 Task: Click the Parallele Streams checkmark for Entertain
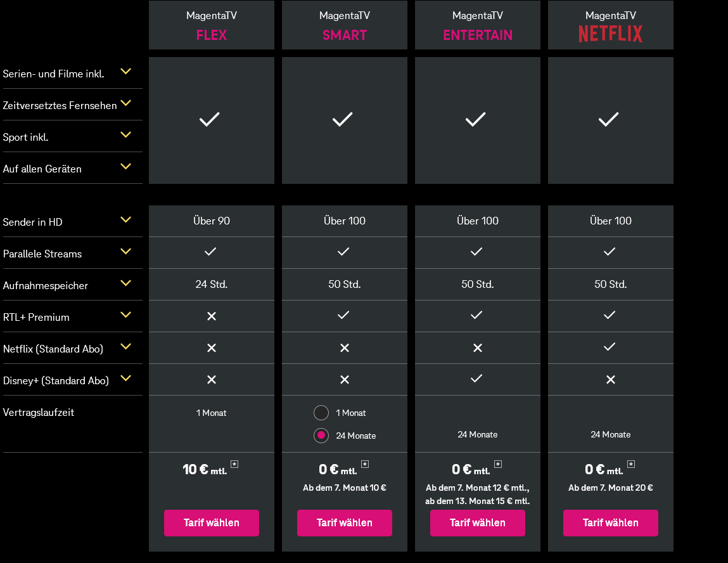[x=476, y=252]
